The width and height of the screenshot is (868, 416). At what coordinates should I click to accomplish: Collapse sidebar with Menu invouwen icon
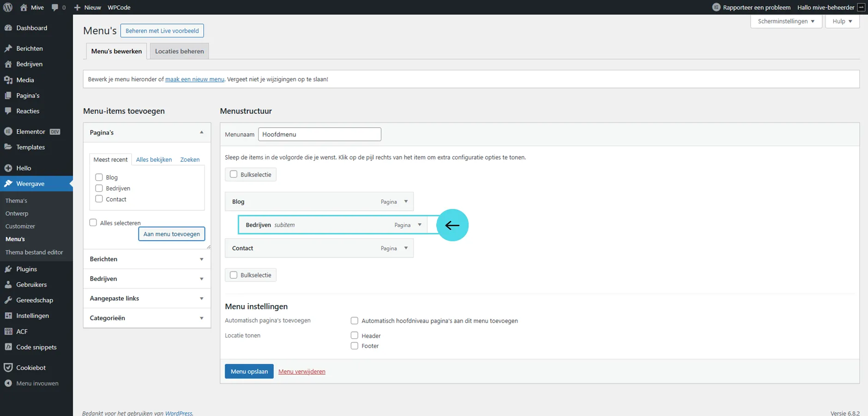[x=8, y=383]
